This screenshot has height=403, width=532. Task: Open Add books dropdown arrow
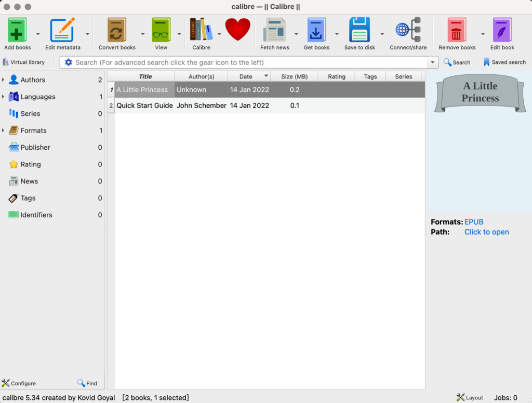pyautogui.click(x=37, y=34)
